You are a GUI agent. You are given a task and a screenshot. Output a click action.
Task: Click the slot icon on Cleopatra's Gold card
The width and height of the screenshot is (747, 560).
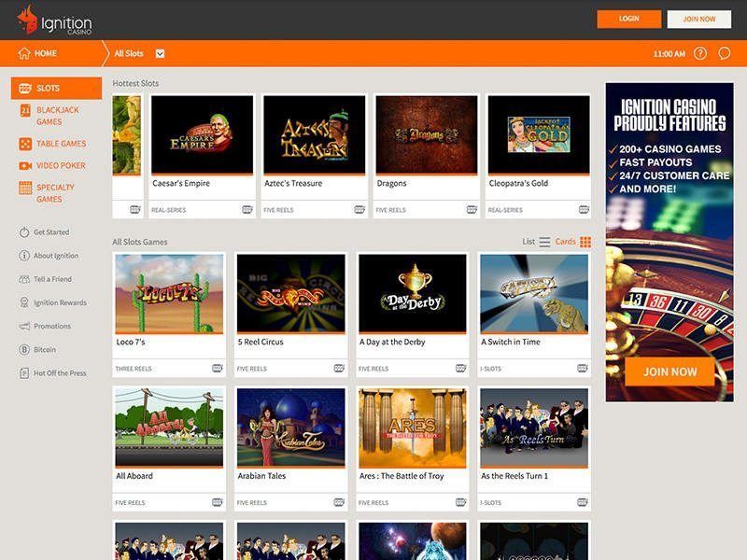(585, 209)
